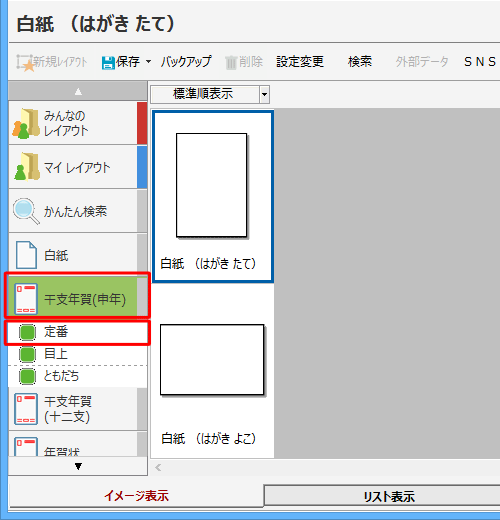Select the みんなのレイアウト label

coord(66,123)
